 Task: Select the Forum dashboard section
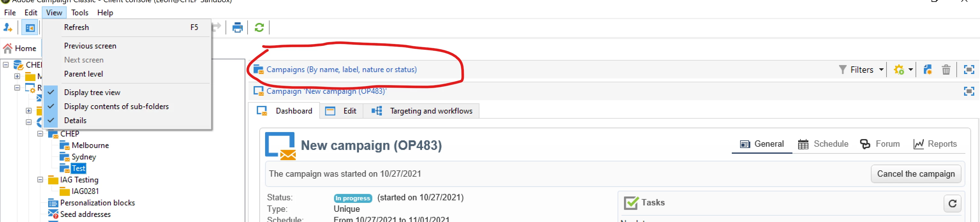[x=880, y=144]
